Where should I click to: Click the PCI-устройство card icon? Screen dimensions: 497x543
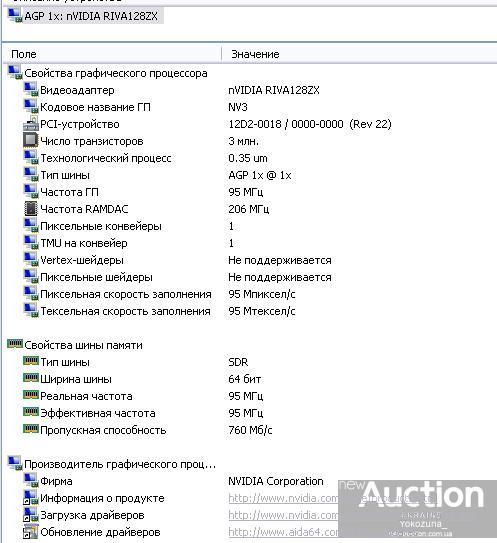point(30,124)
